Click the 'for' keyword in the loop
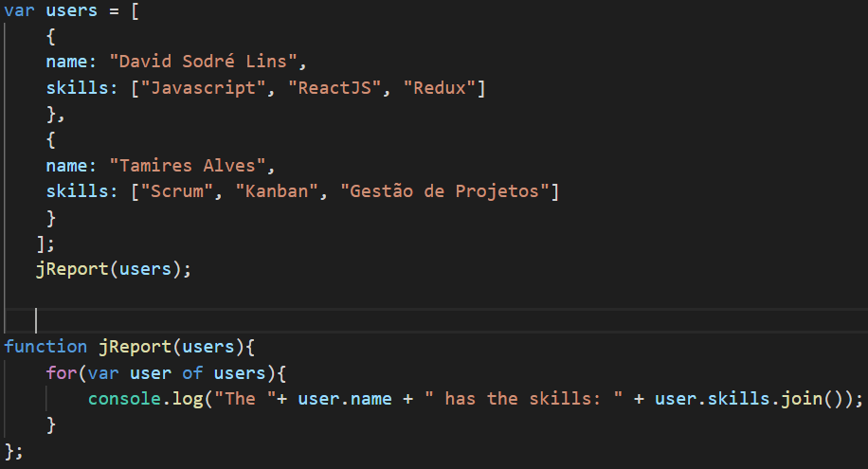Image resolution: width=868 pixels, height=469 pixels. coord(62,372)
